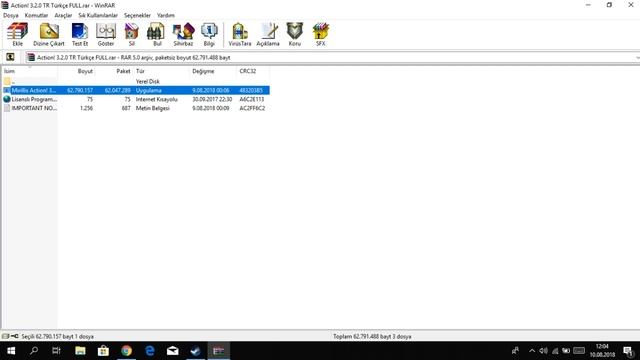Open the Dosya menu
Screen dimensions: 640x360
pos(11,15)
